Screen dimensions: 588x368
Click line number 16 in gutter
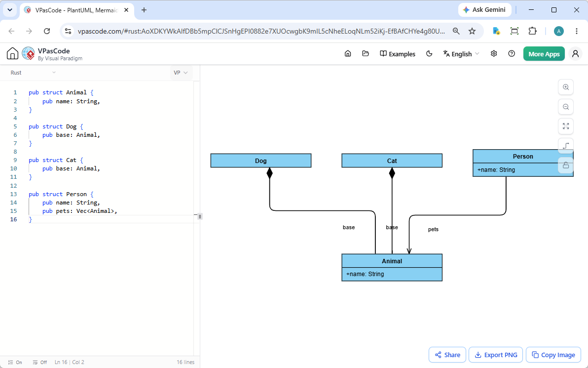coord(13,219)
